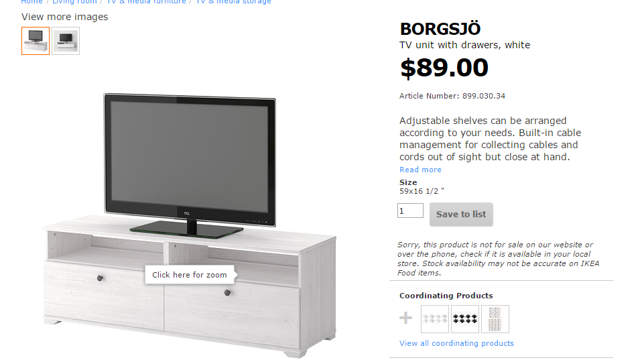644x364 pixels.
Task: Open the third coordinating product thumbnail
Action: point(495,319)
